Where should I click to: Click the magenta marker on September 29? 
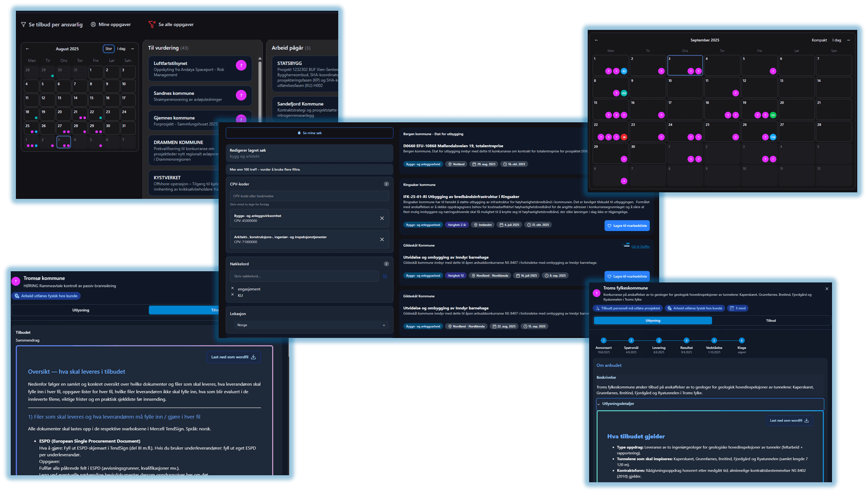624,159
